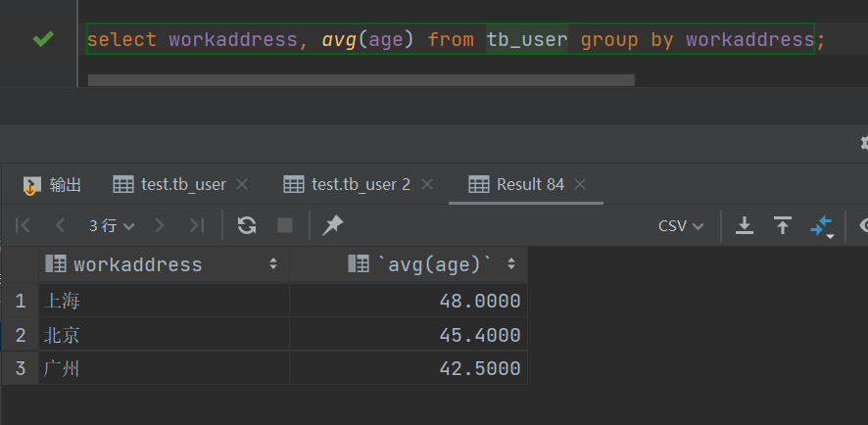Click the compare data arrows icon
868x425 pixels.
[820, 225]
